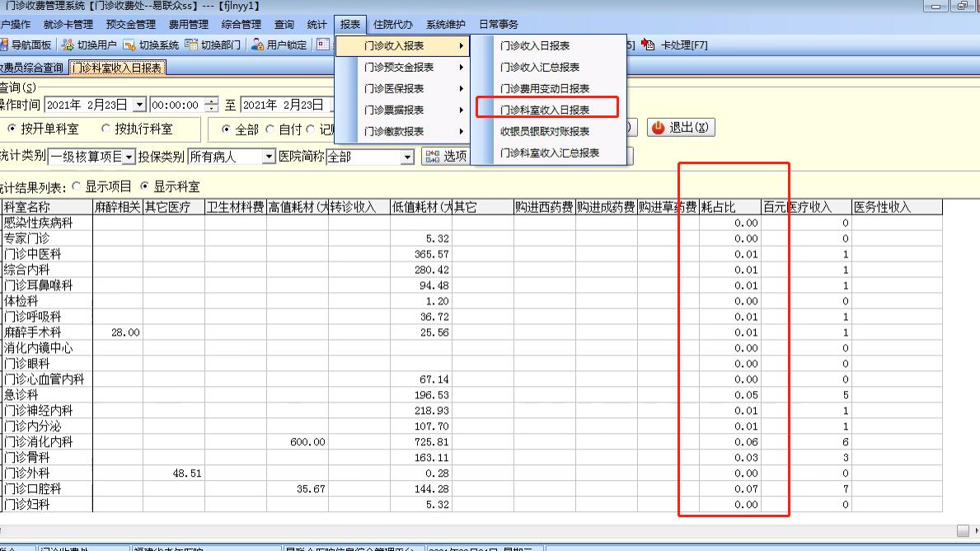The image size is (980, 551).
Task: Click the horizontal scrollbar right arrow
Action: pyautogui.click(x=976, y=530)
